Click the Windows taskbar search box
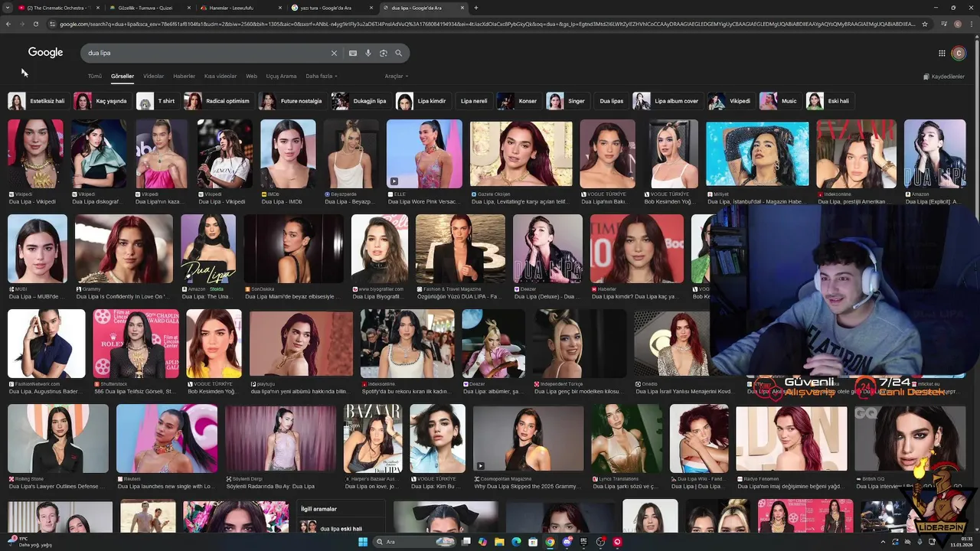 pyautogui.click(x=413, y=542)
